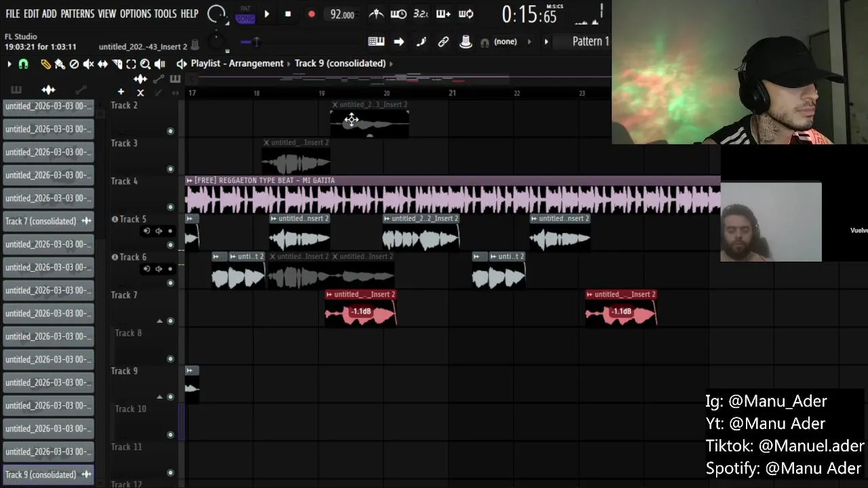Open the HELP menu
Image resolution: width=868 pixels, height=488 pixels.
(x=190, y=14)
